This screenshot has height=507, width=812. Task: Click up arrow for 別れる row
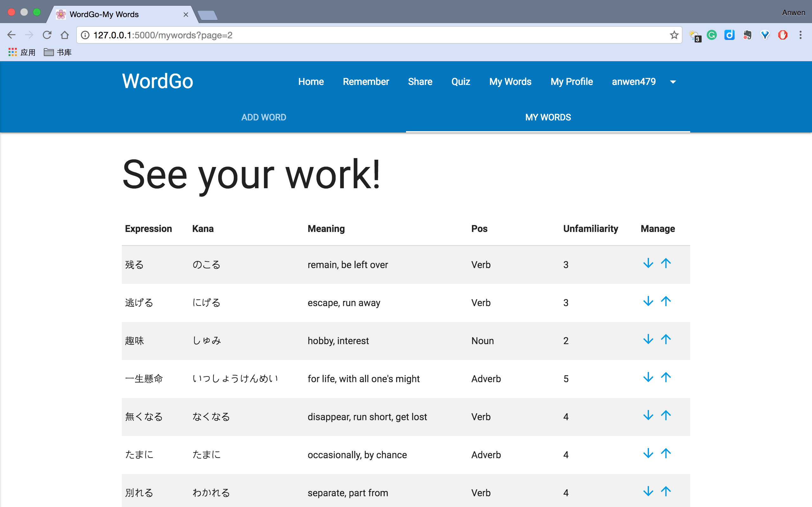pos(666,491)
